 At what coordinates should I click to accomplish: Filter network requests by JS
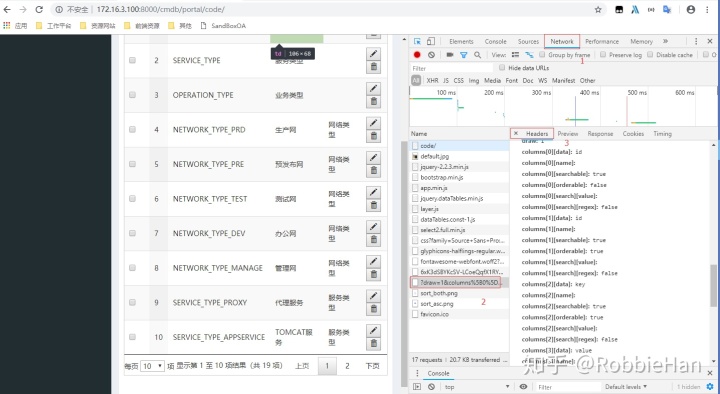446,80
